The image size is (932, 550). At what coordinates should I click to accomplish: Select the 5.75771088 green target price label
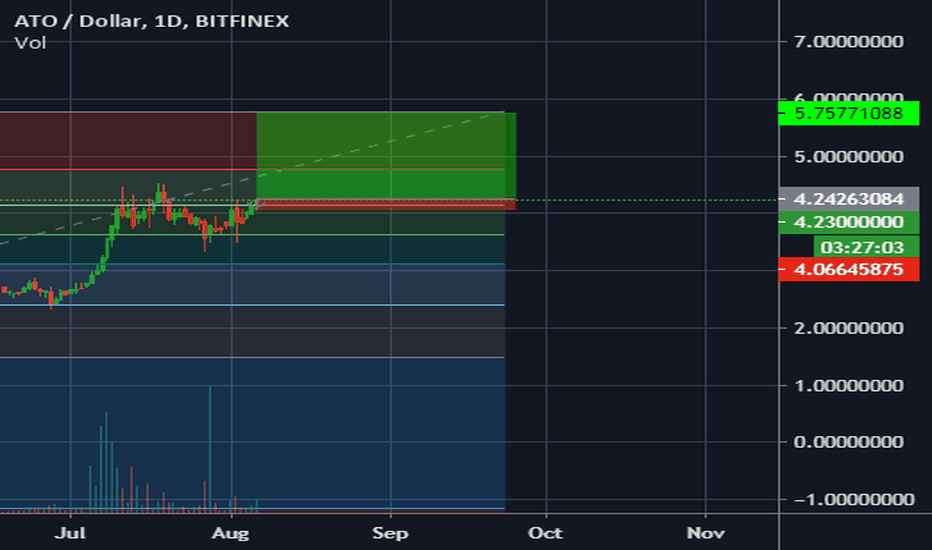point(848,113)
